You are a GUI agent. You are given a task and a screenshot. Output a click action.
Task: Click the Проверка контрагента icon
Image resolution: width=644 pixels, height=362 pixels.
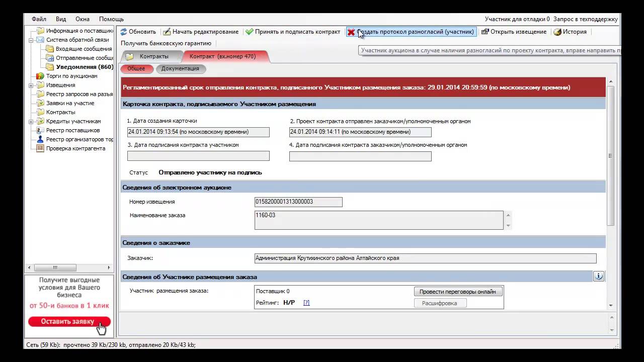coord(40,148)
